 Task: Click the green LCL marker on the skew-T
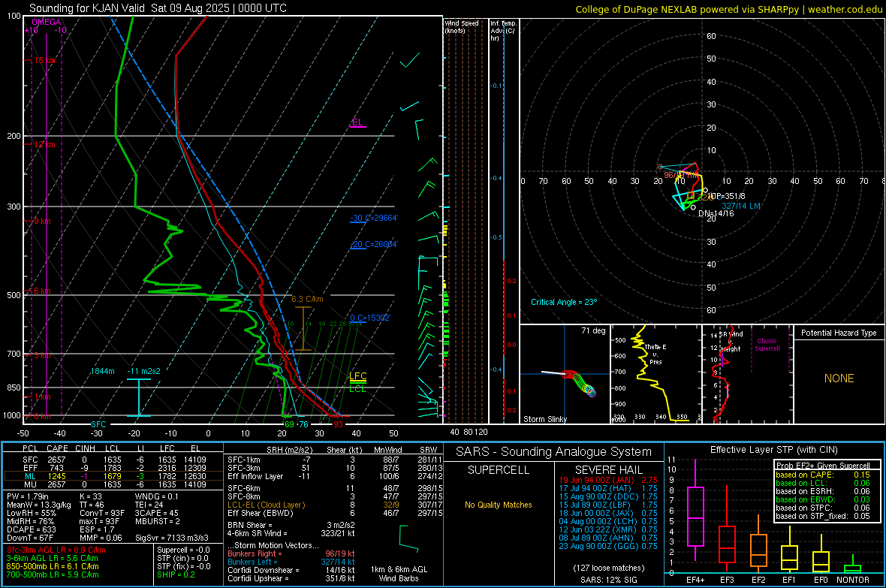357,389
